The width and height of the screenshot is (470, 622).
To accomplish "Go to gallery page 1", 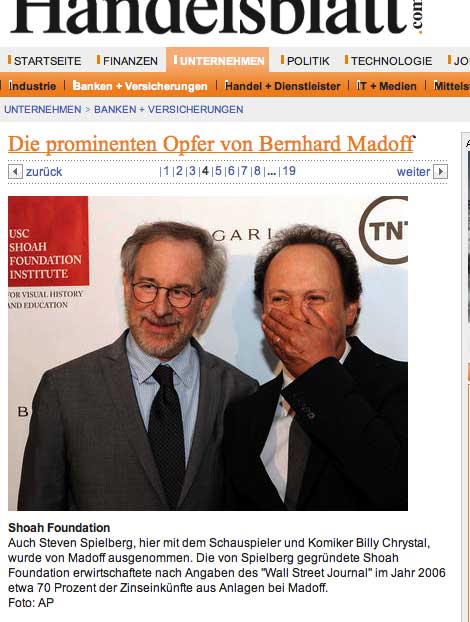I will 166,171.
